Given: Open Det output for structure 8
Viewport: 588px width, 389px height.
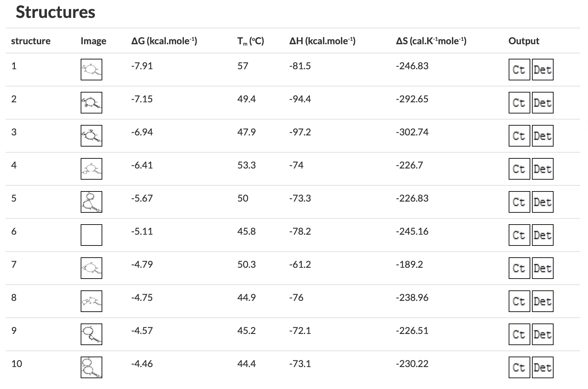Looking at the screenshot, I should tap(542, 301).
